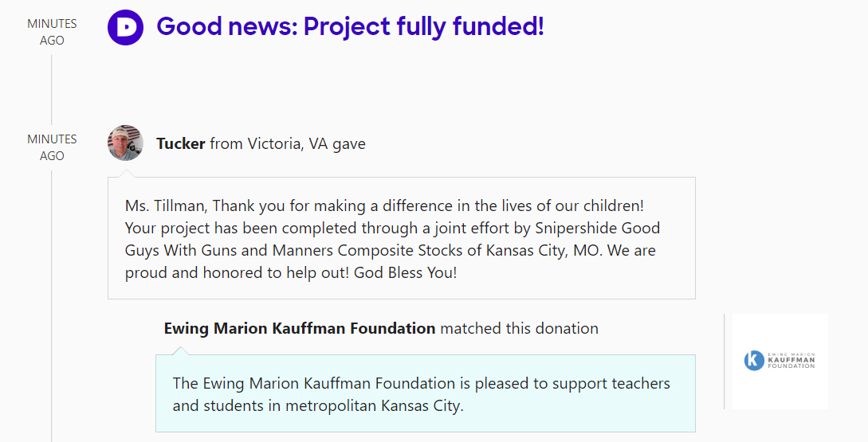Image resolution: width=868 pixels, height=442 pixels.
Task: Click the purple DonorsChoose D logo icon
Action: [x=125, y=27]
